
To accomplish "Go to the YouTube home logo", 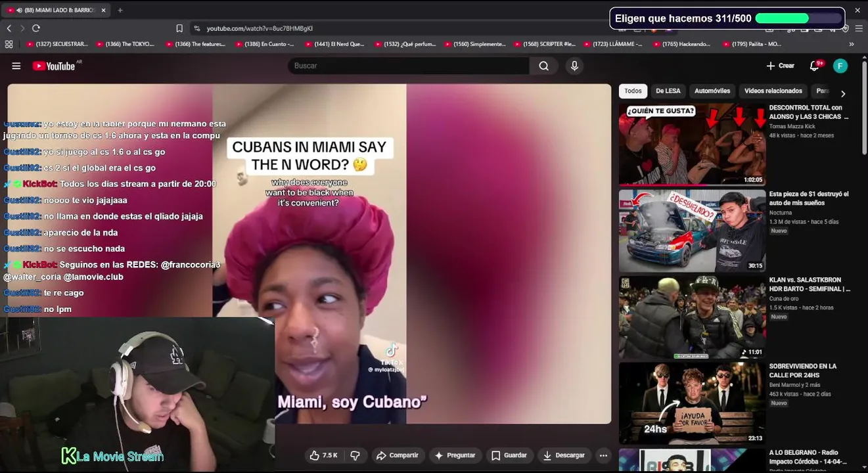I will (54, 66).
